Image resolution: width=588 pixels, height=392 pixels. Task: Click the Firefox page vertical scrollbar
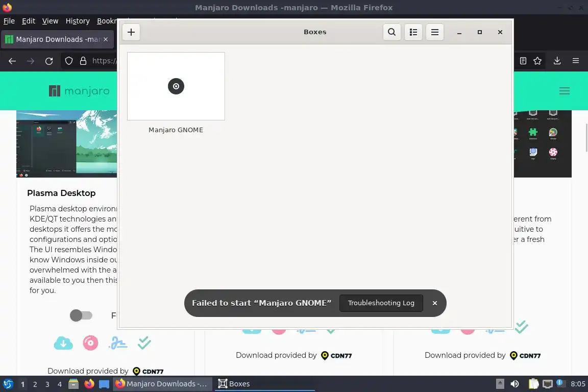585,138
